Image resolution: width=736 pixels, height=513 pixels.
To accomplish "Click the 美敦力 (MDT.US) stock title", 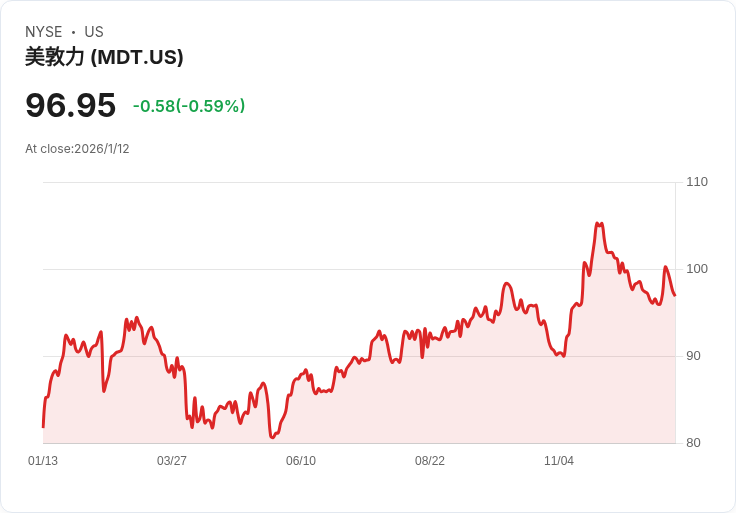I will click(x=104, y=57).
